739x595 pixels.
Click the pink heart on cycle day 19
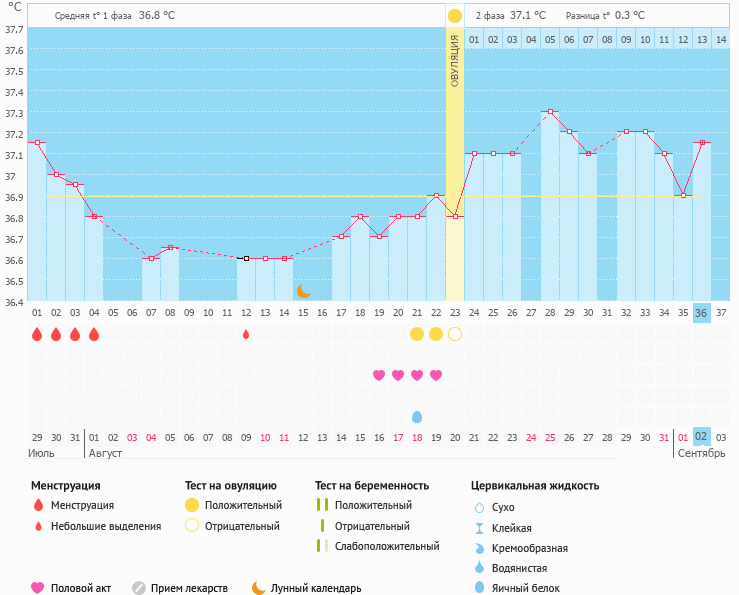(379, 375)
